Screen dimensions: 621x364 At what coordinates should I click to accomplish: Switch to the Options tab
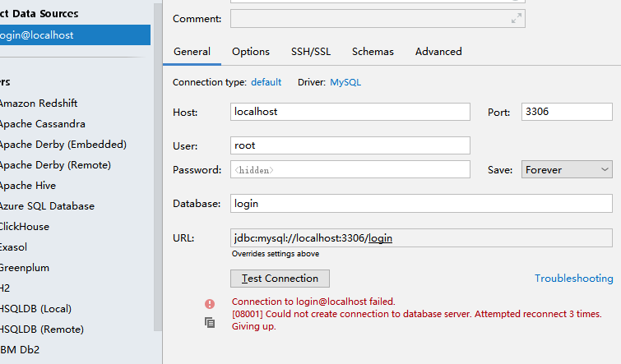[251, 52]
